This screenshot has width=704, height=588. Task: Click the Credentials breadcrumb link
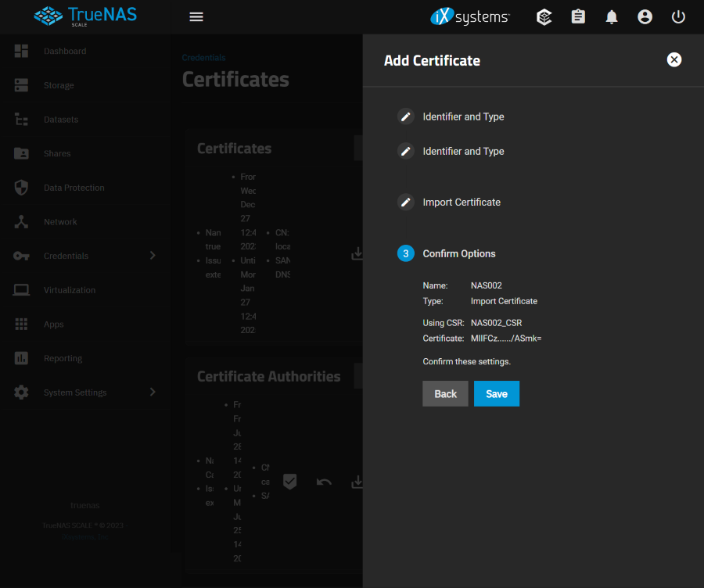(x=203, y=58)
